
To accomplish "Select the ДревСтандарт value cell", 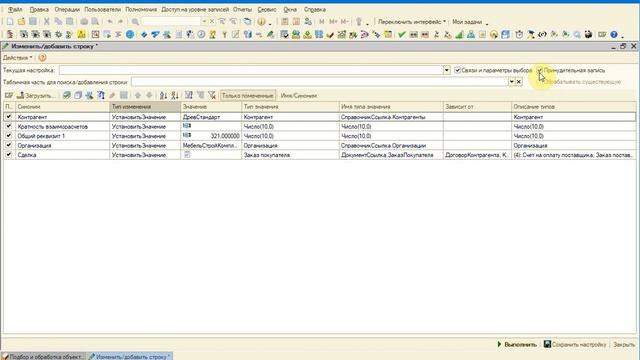I will pyautogui.click(x=211, y=117).
